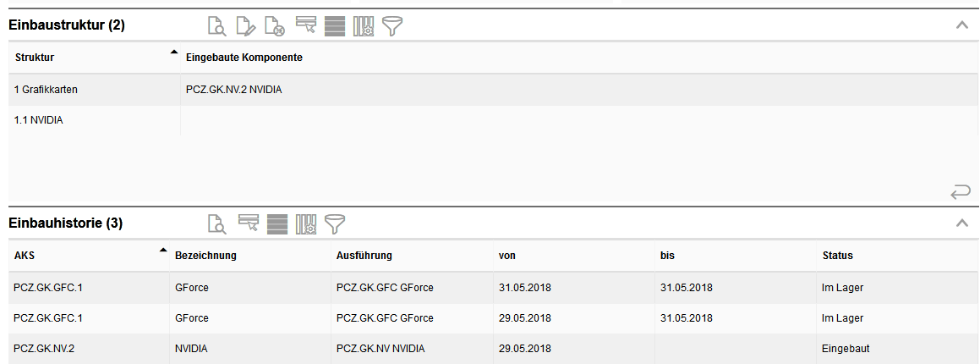Open column settings in Einbaustruktur toolbar
The height and width of the screenshot is (364, 980).
pos(364,26)
